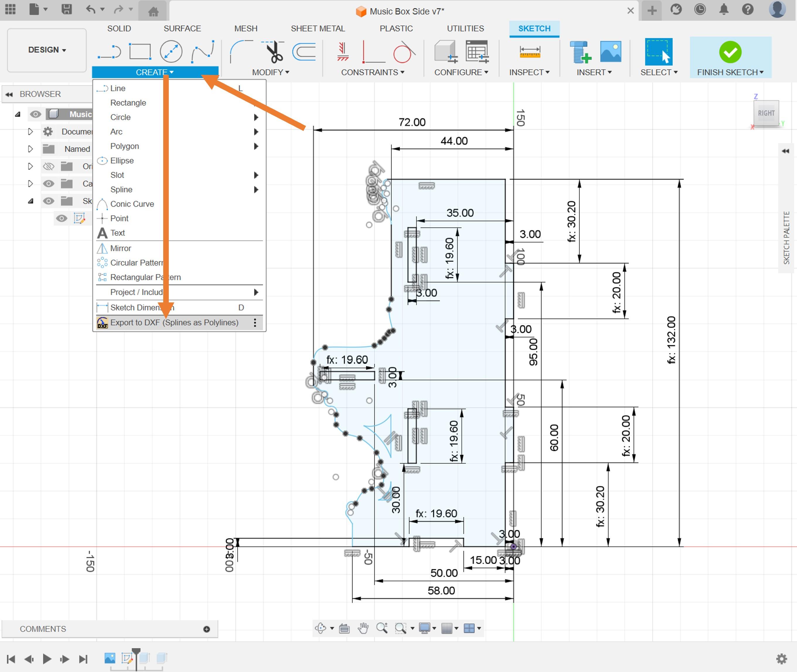Switch to the SOLID tab
This screenshot has width=797, height=672.
pos(119,28)
